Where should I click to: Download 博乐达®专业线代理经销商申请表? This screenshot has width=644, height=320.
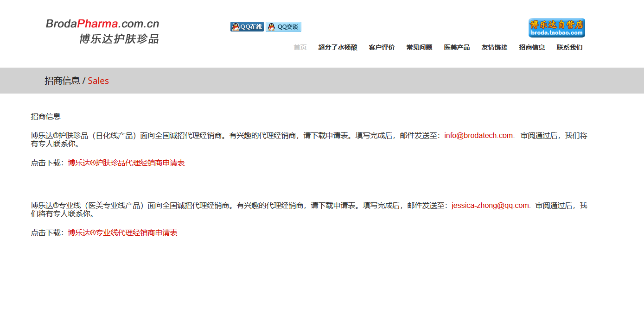(x=122, y=233)
